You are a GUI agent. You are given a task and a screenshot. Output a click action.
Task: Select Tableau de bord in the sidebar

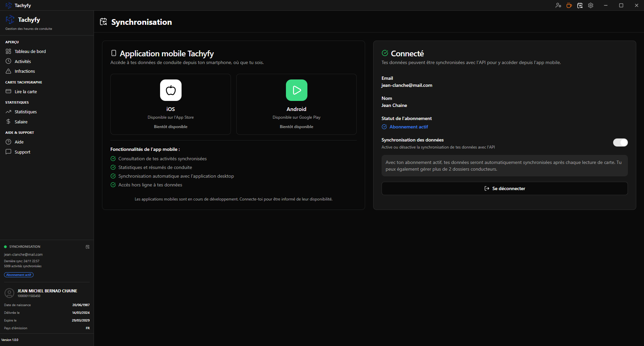click(x=30, y=51)
